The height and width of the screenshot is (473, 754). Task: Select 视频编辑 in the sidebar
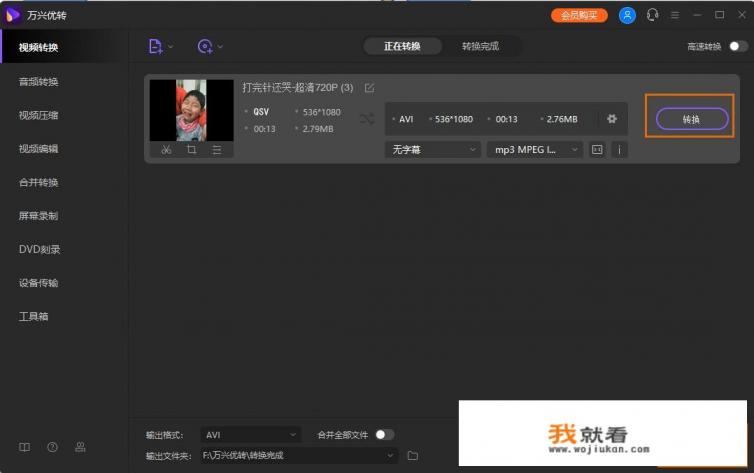point(38,149)
